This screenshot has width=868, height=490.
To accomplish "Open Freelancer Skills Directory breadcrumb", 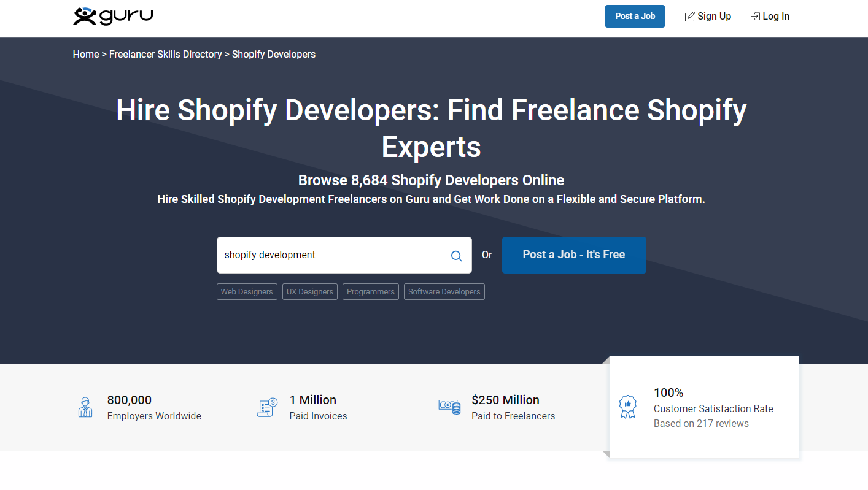I will tap(165, 54).
